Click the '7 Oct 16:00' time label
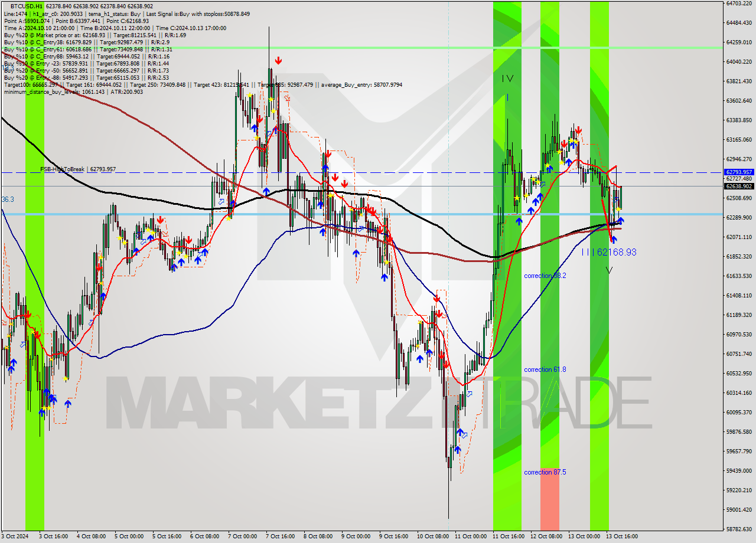Viewport: 756px width, 543px height. click(280, 537)
